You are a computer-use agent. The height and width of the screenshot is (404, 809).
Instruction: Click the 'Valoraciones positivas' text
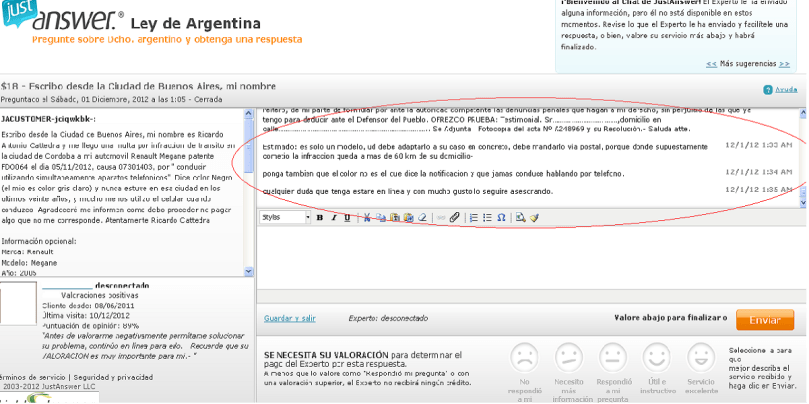click(x=100, y=296)
